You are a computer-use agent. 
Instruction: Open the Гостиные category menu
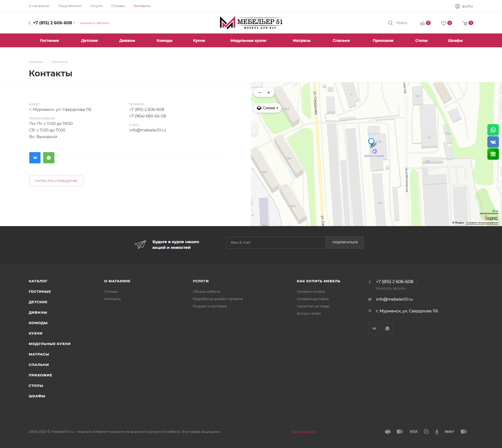pos(49,41)
